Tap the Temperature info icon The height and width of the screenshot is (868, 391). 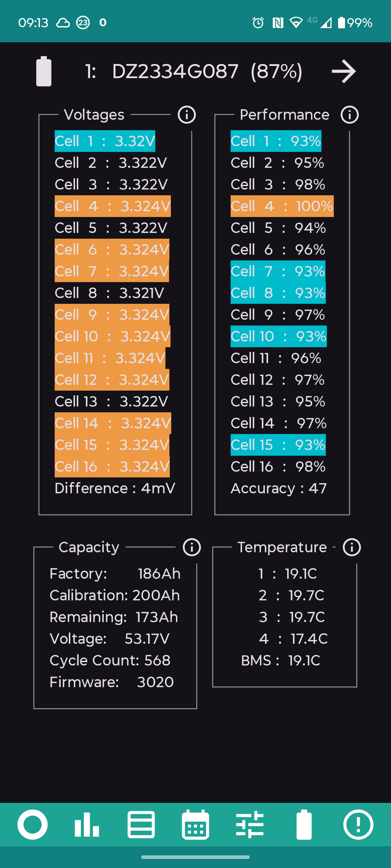[x=352, y=547]
